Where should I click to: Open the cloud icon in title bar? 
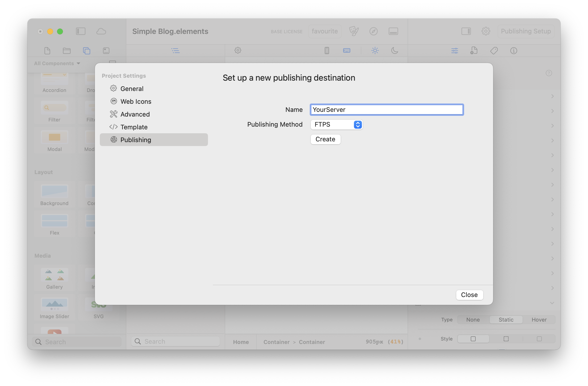pos(101,31)
